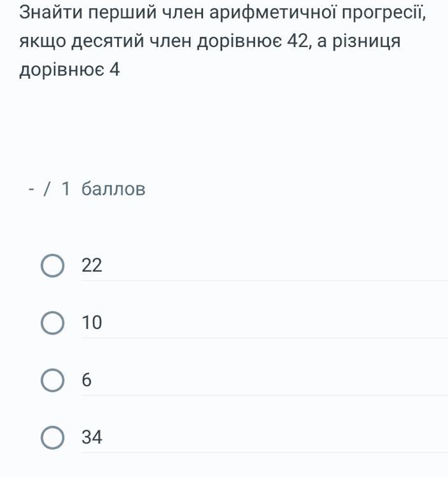Mark the radio button for answer 6
448x478 pixels.
click(52, 380)
